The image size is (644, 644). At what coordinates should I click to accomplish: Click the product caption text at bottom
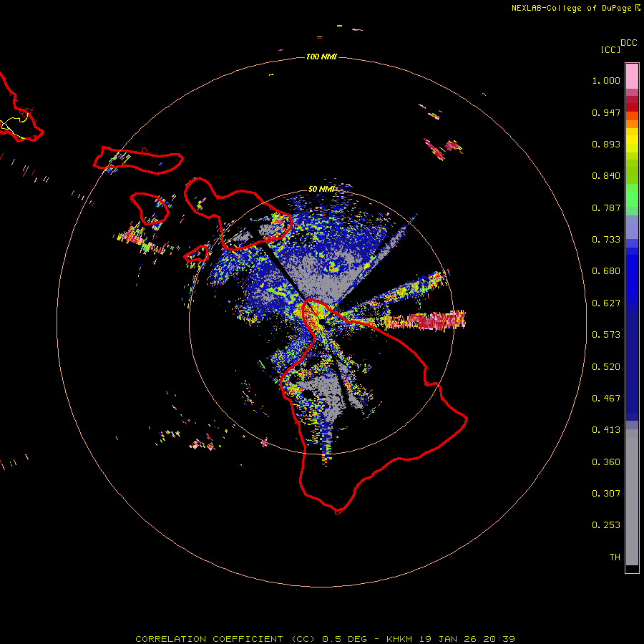[325, 639]
